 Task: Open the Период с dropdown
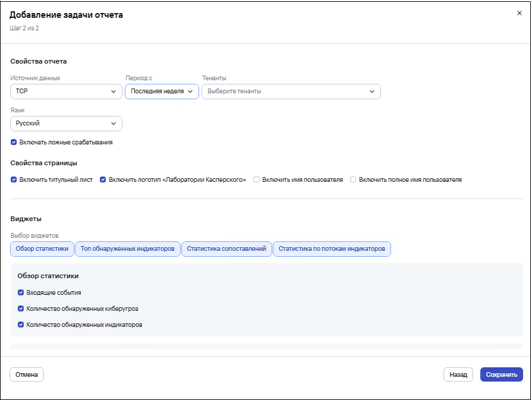coord(162,92)
